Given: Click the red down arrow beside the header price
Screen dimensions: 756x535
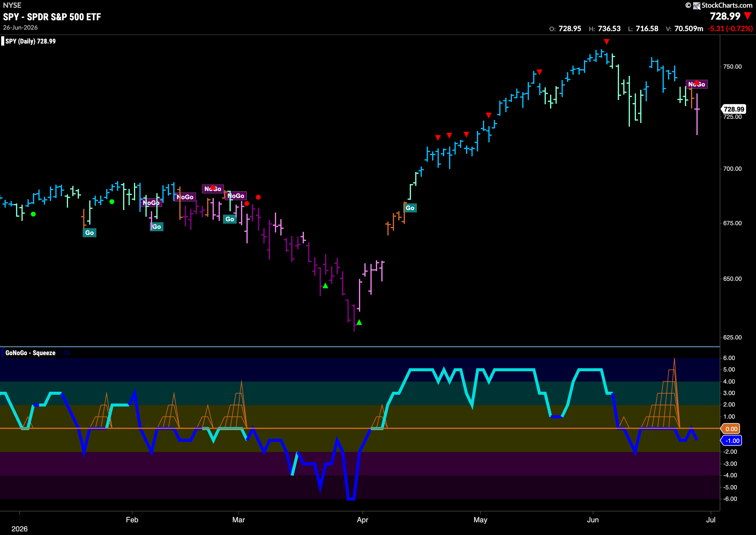Looking at the screenshot, I should tap(748, 16).
